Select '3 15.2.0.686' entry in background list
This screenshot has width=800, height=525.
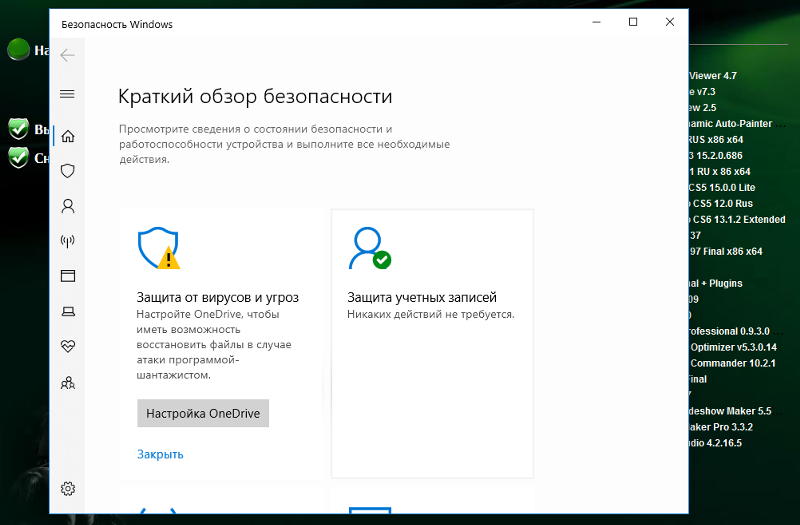point(716,156)
